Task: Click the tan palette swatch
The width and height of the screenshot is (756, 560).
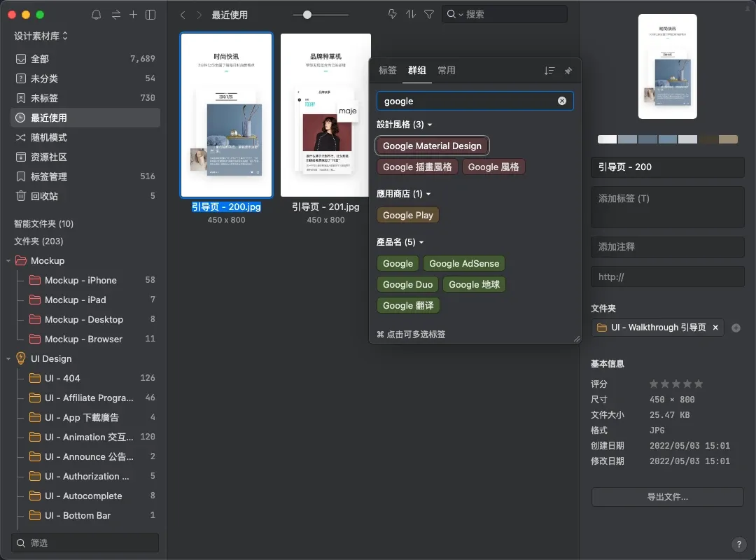Action: tap(728, 139)
